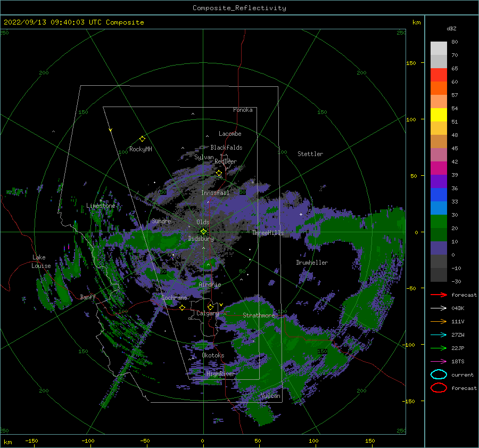Click the Cochrane town label
This screenshot has height=448, width=479.
(x=174, y=298)
